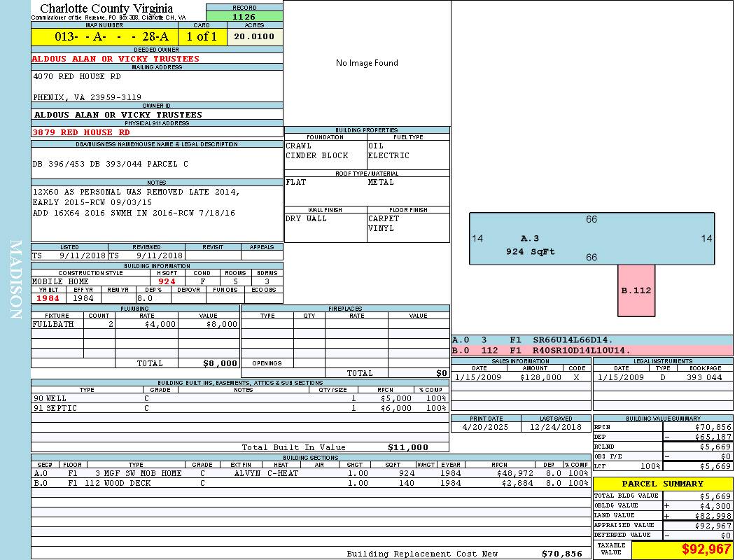
Task: Click the "No Image Found" photo placeholder
Action: 367,63
